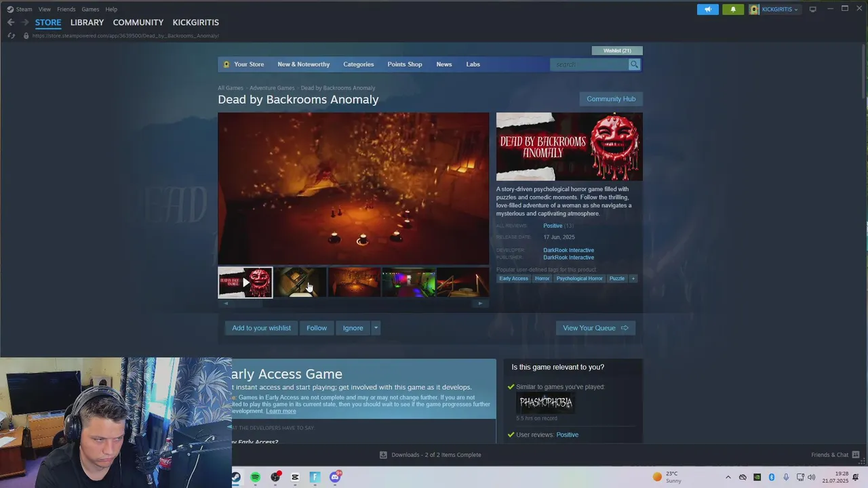Open Bluetooth tray icon
Image resolution: width=868 pixels, height=488 pixels.
772,477
